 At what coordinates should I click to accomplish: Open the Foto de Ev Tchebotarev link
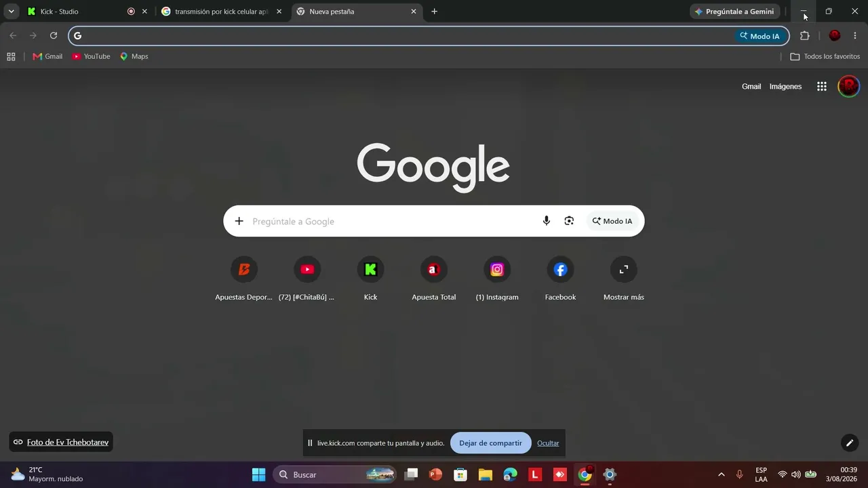pyautogui.click(x=68, y=442)
